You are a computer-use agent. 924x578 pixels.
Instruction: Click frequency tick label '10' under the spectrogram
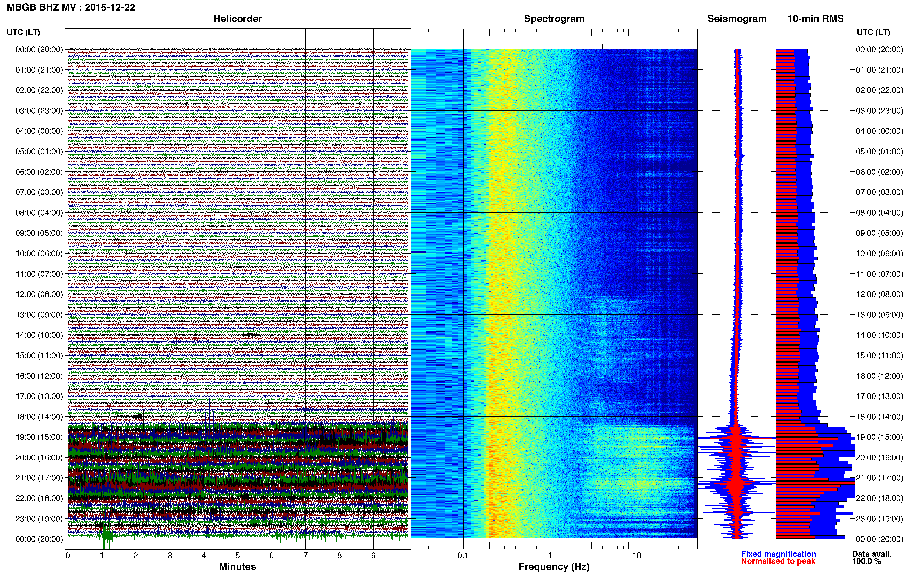point(637,555)
